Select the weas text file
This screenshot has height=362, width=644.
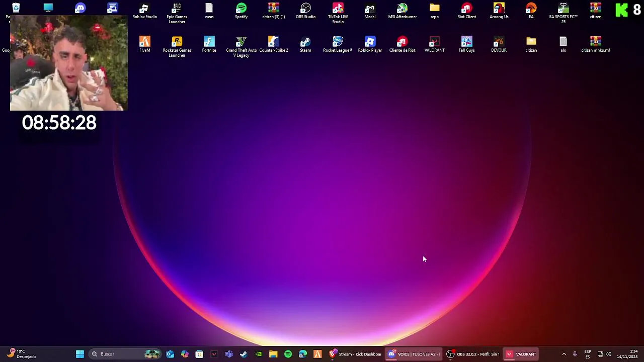(x=209, y=11)
